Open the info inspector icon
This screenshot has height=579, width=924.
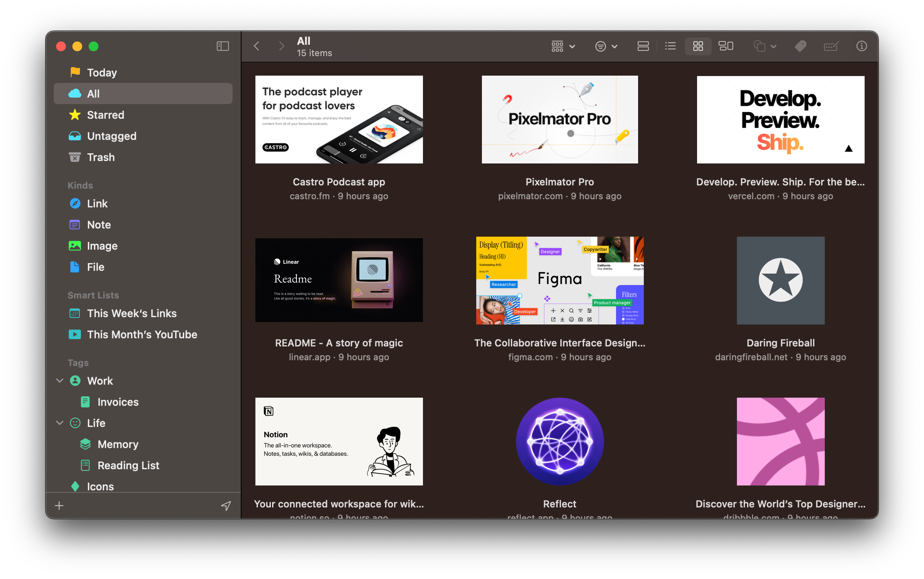point(861,46)
